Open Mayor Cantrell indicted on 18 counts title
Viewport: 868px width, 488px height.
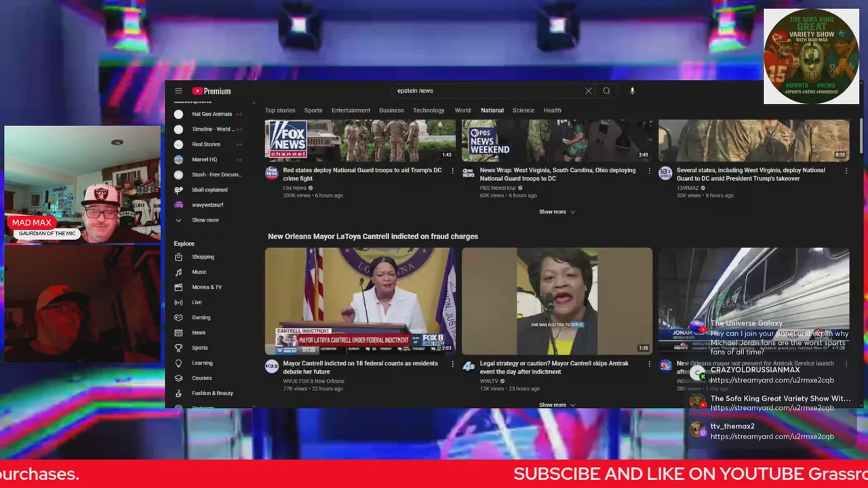click(360, 367)
